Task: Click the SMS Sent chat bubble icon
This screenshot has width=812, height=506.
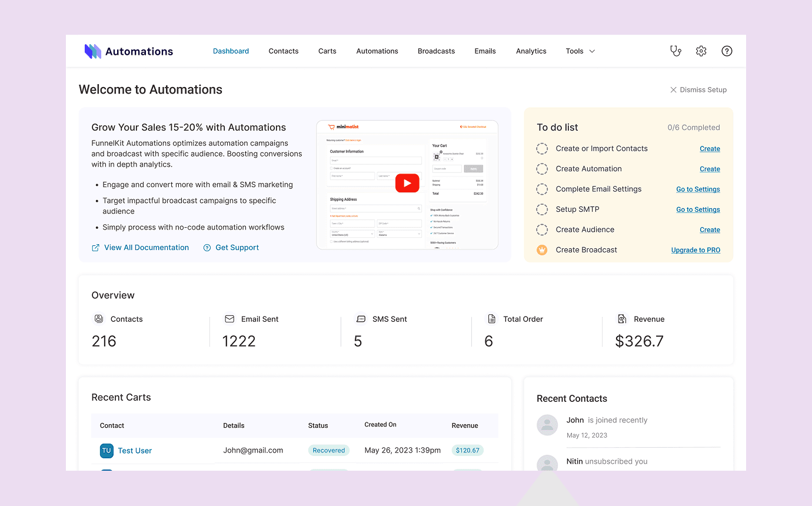Action: (x=361, y=319)
